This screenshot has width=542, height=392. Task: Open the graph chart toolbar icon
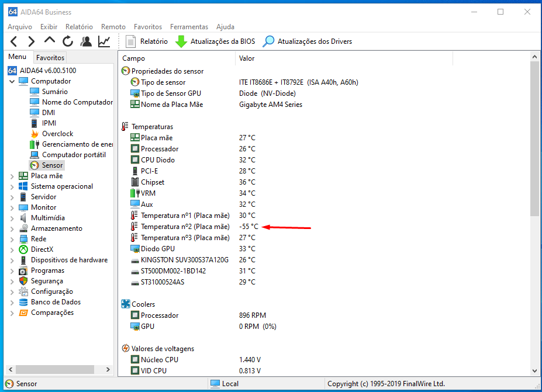[104, 41]
